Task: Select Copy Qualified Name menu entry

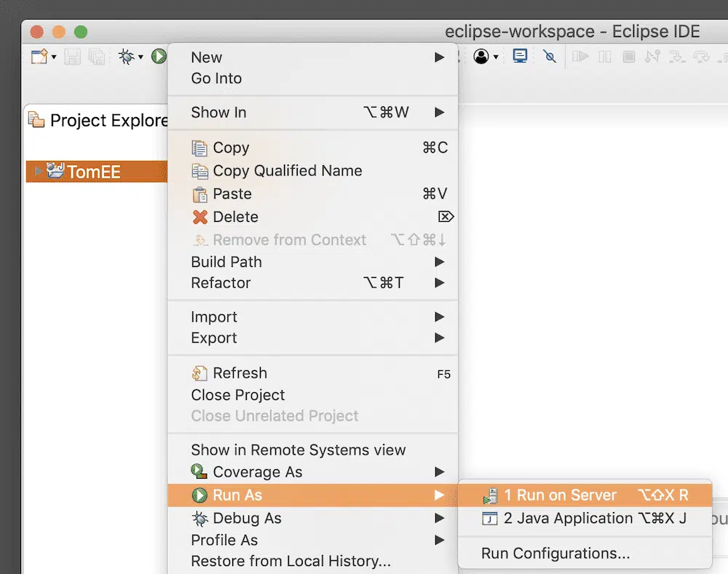Action: tap(287, 171)
